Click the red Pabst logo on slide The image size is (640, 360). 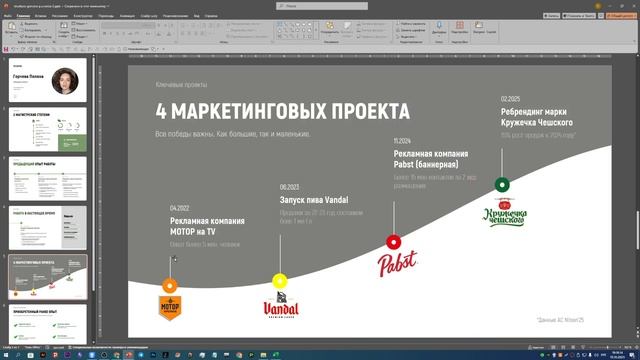[397, 264]
